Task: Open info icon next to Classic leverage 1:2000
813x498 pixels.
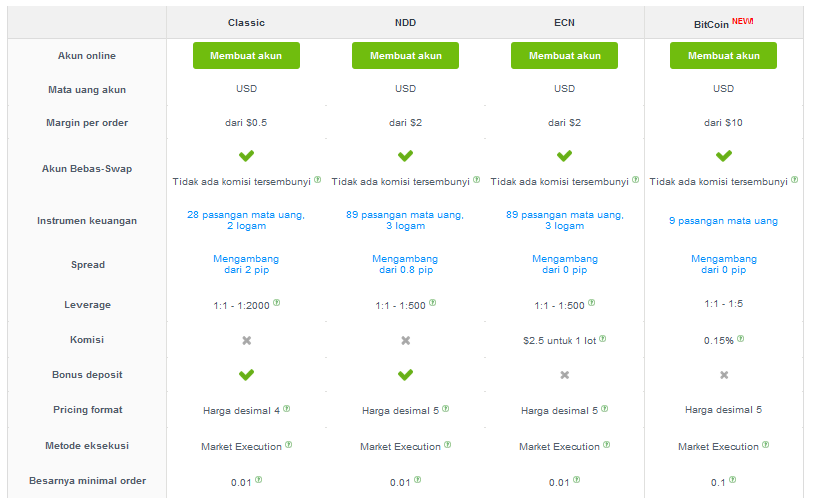Action: click(x=277, y=302)
